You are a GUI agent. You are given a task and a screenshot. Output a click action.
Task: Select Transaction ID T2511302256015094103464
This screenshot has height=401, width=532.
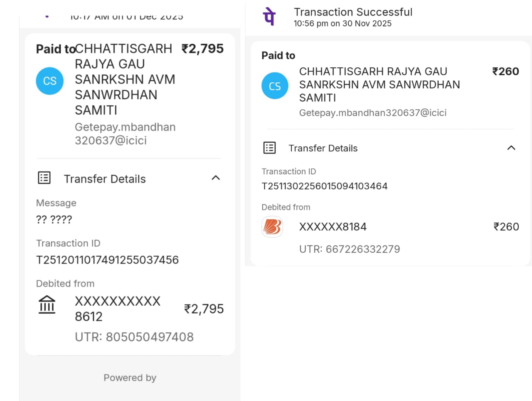(324, 186)
